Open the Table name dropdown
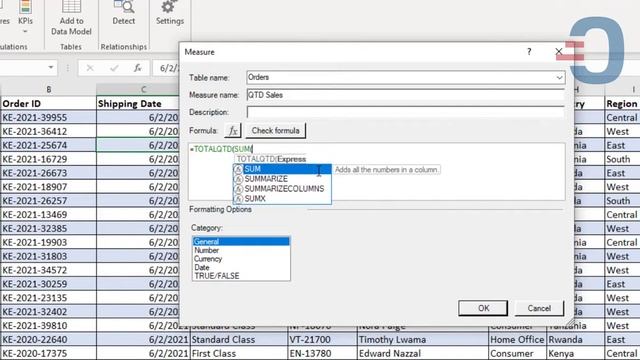Screen dimensions: 640x360 (x=559, y=78)
